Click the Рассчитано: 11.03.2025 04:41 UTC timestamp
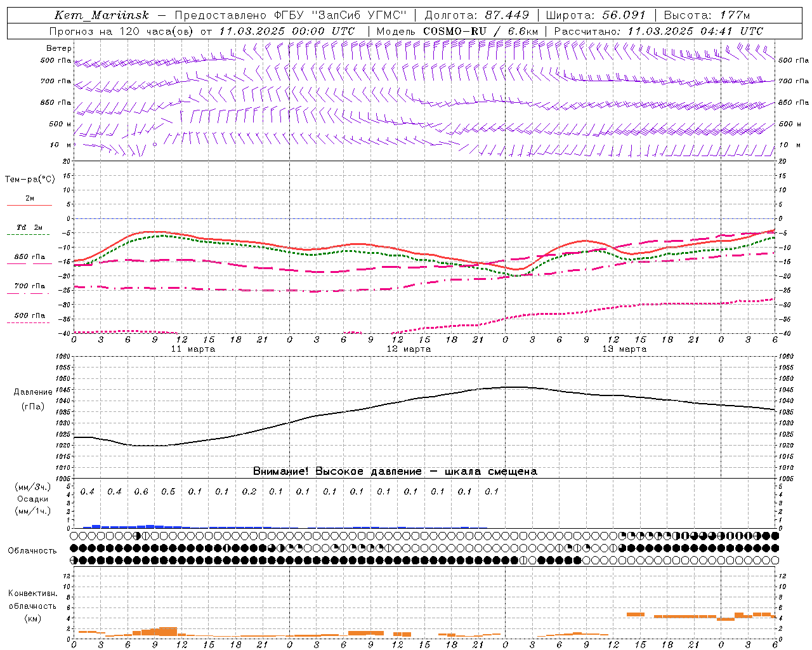812x650 pixels. [x=658, y=31]
